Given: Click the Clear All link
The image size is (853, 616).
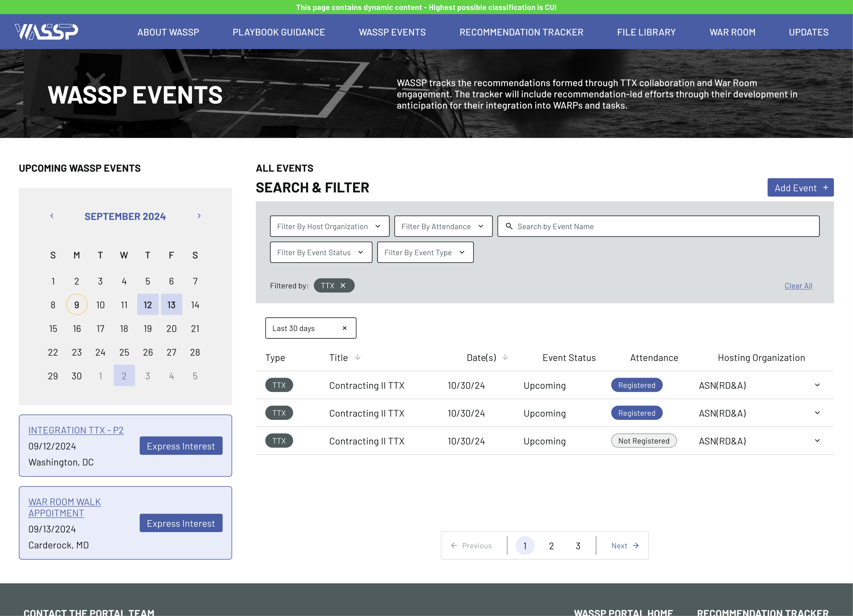Looking at the screenshot, I should [798, 286].
